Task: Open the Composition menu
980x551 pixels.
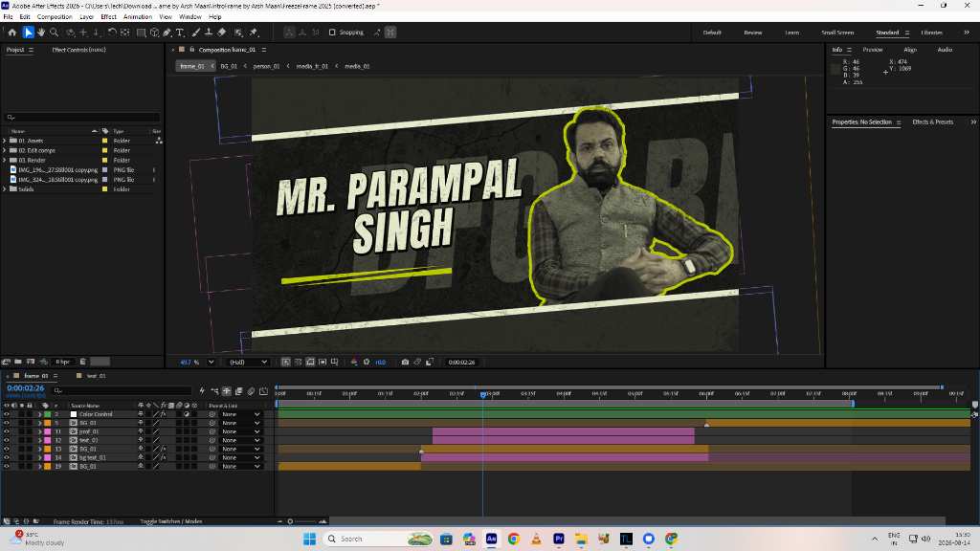Action: click(55, 17)
